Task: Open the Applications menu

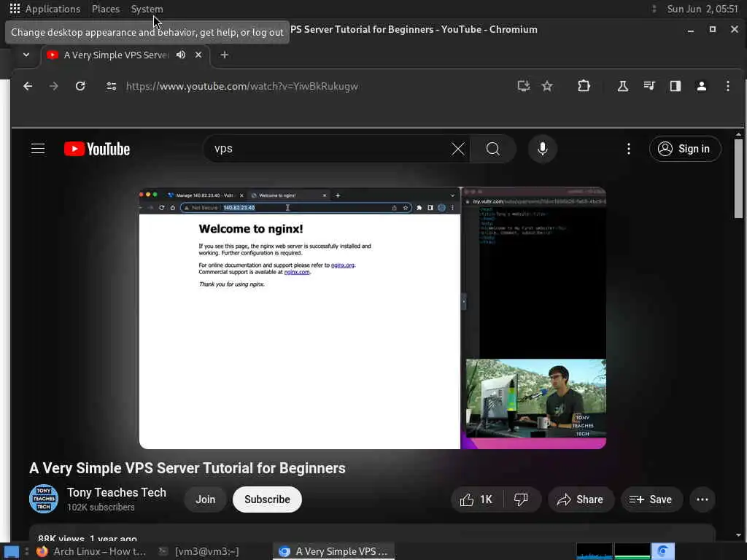Action: 44,9
